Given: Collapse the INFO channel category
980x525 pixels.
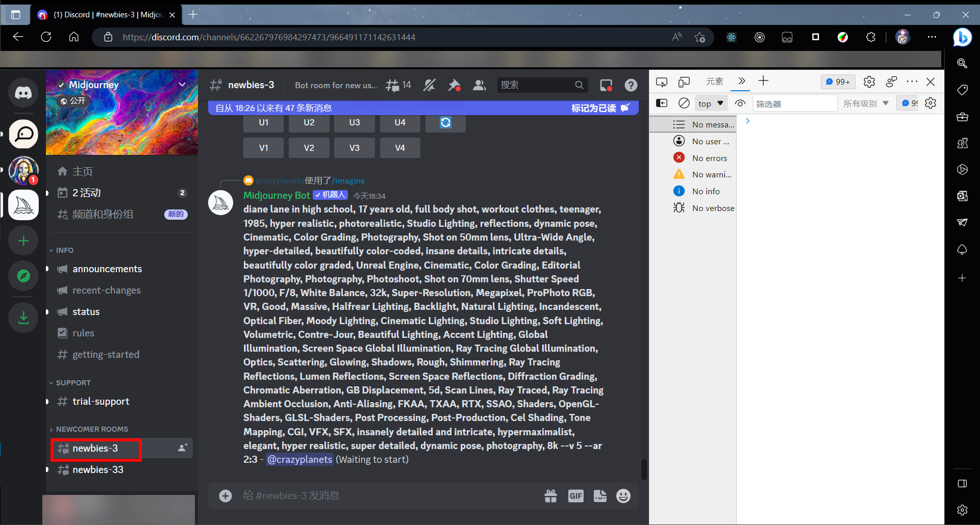Looking at the screenshot, I should coord(62,250).
